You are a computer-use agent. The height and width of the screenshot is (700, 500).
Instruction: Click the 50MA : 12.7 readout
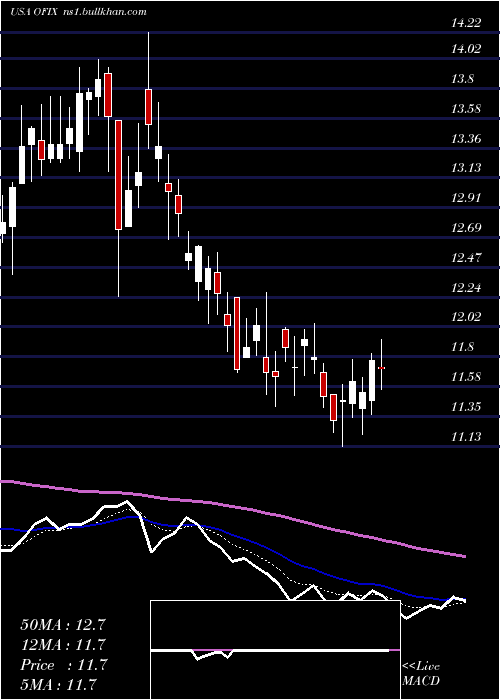[x=63, y=624]
